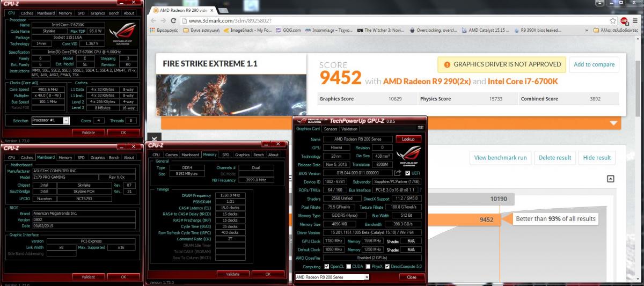Toggle the OpenCL checkbox in GPU-Z
Screen dimensions: 644x286
(326, 266)
